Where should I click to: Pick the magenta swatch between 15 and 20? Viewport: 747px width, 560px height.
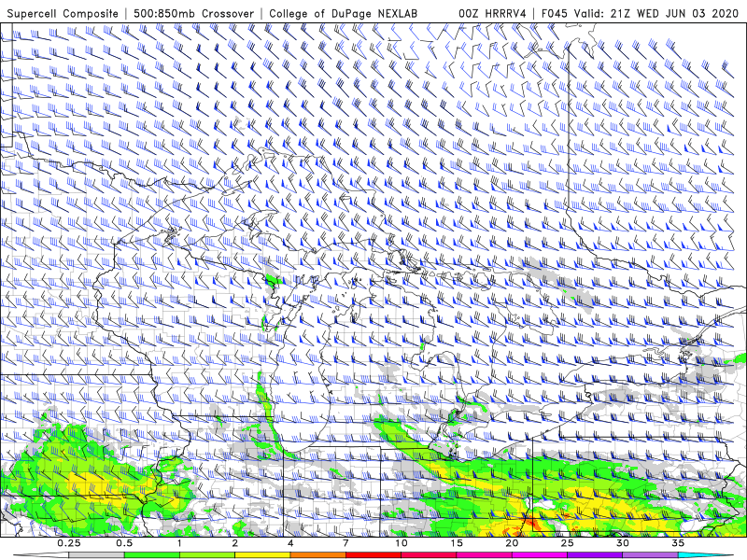coord(484,555)
